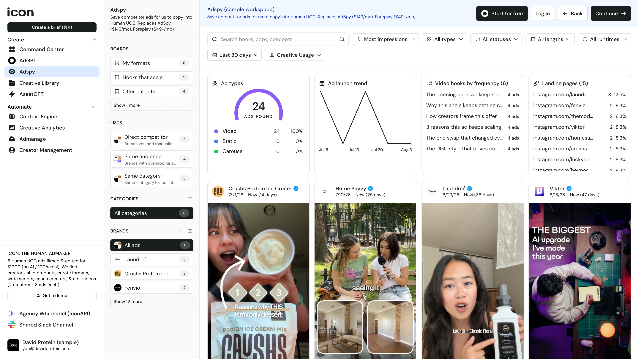The width and height of the screenshot is (644, 359).
Task: Click the icon logo at top left
Action: (x=20, y=12)
